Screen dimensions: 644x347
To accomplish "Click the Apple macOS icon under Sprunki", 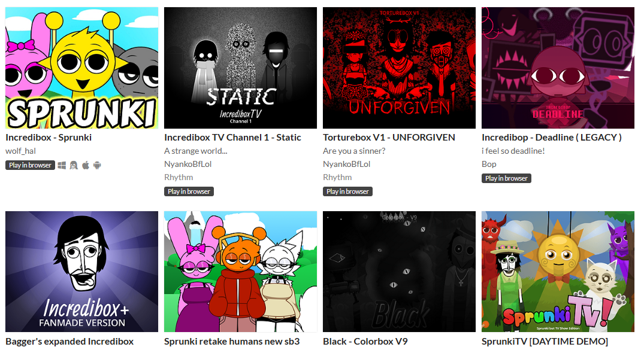I will pos(86,165).
